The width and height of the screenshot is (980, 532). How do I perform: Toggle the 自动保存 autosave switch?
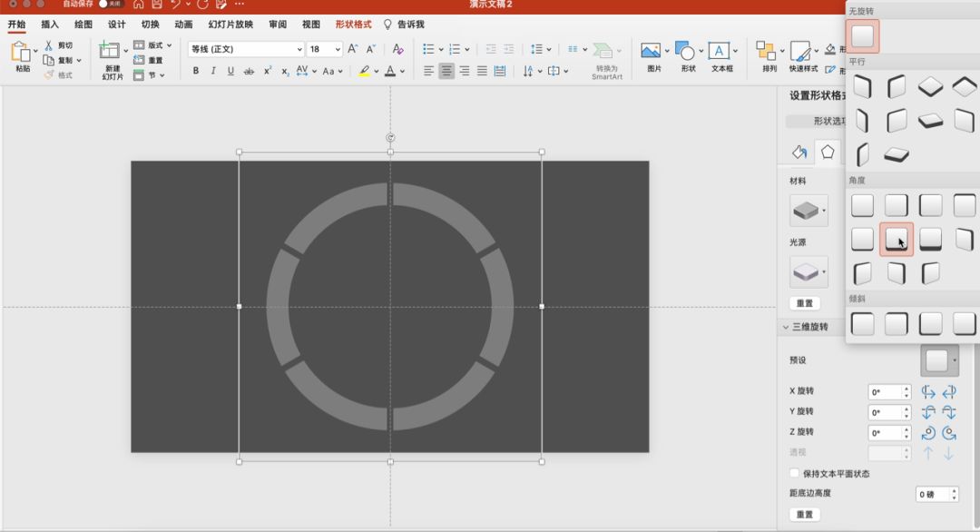click(109, 4)
